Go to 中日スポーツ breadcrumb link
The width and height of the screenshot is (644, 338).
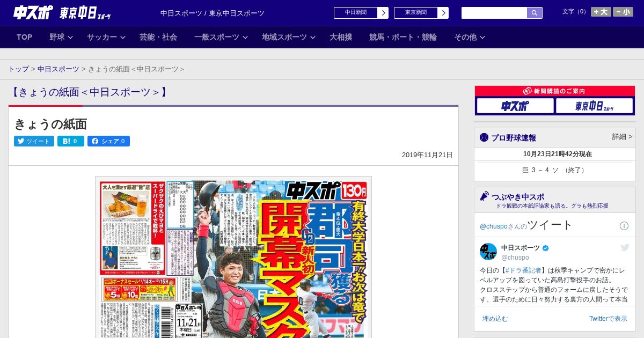tap(58, 69)
